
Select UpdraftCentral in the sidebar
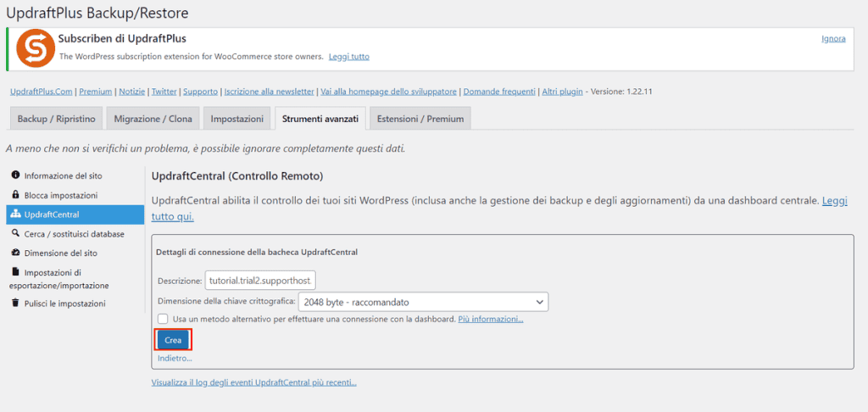tap(75, 214)
